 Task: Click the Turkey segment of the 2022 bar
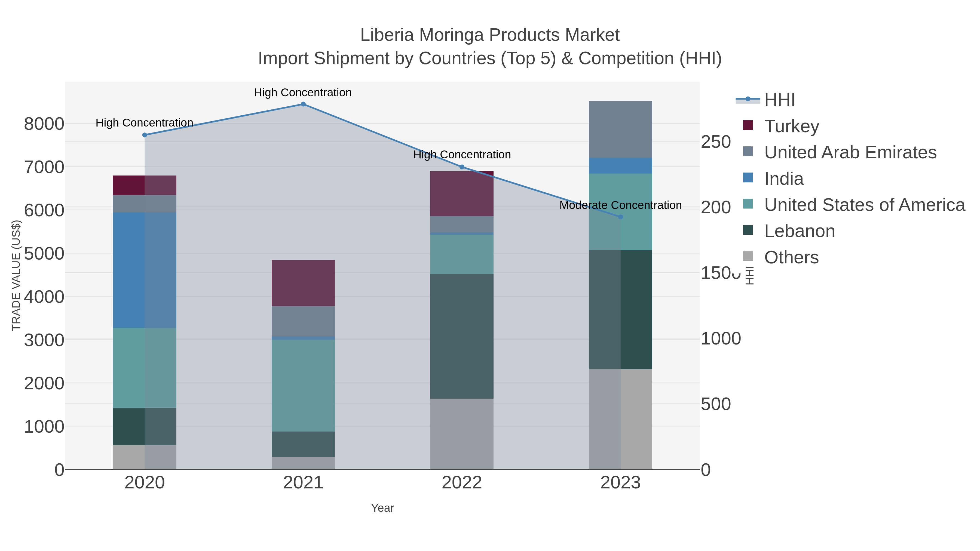point(462,193)
